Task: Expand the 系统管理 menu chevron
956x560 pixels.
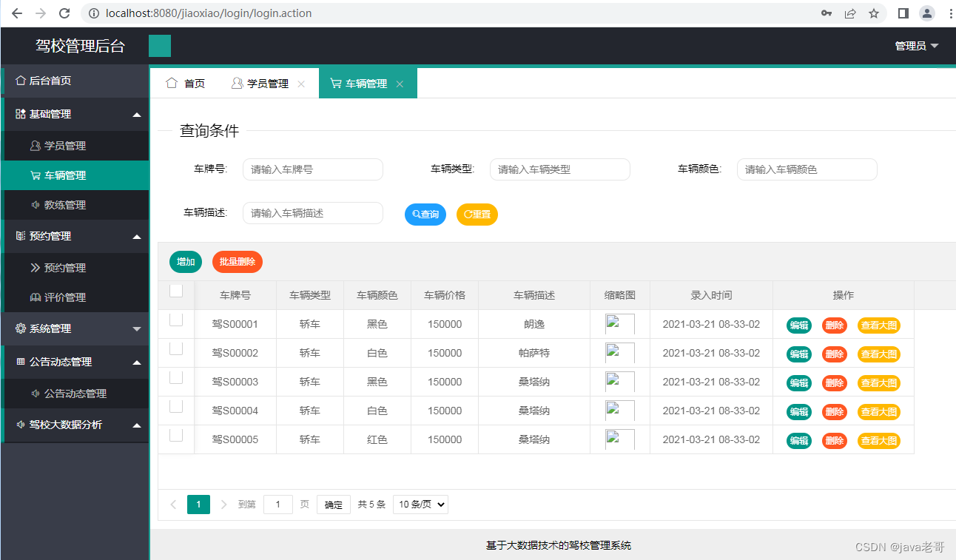Action: pyautogui.click(x=138, y=328)
